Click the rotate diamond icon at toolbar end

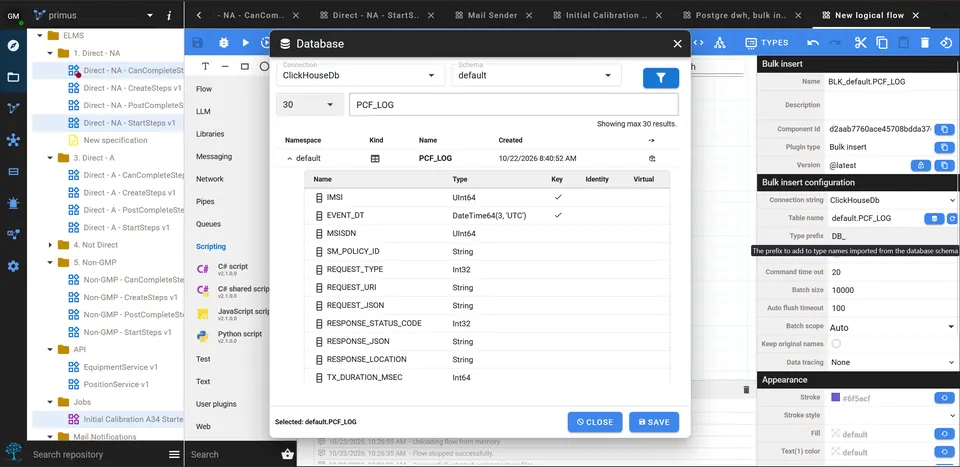coord(947,43)
